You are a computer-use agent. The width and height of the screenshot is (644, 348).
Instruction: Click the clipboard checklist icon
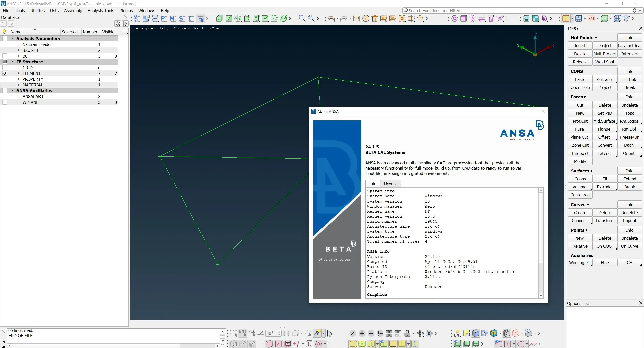(x=247, y=18)
